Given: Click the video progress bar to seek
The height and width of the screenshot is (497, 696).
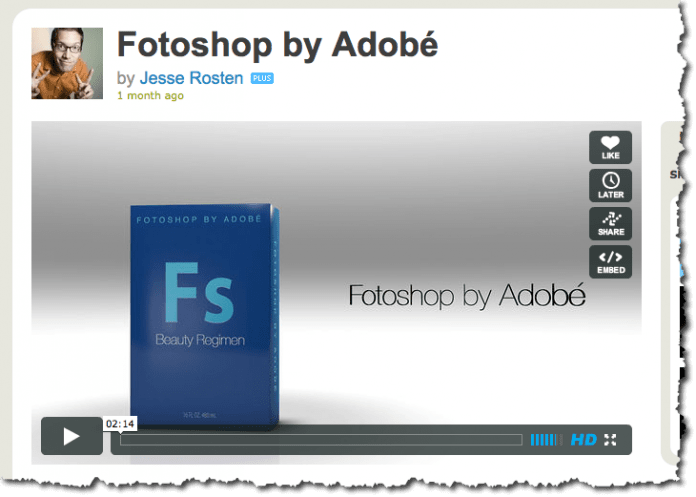Looking at the screenshot, I should (x=321, y=440).
